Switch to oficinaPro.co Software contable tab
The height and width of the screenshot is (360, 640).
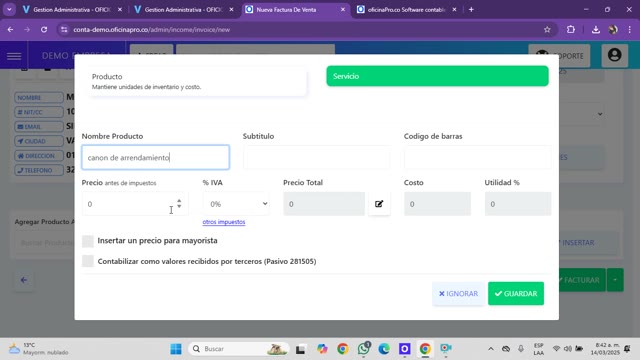click(406, 9)
